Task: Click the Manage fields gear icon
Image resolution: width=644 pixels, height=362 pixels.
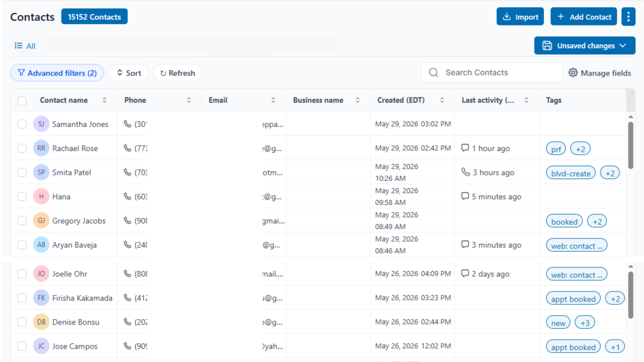Action: tap(573, 73)
